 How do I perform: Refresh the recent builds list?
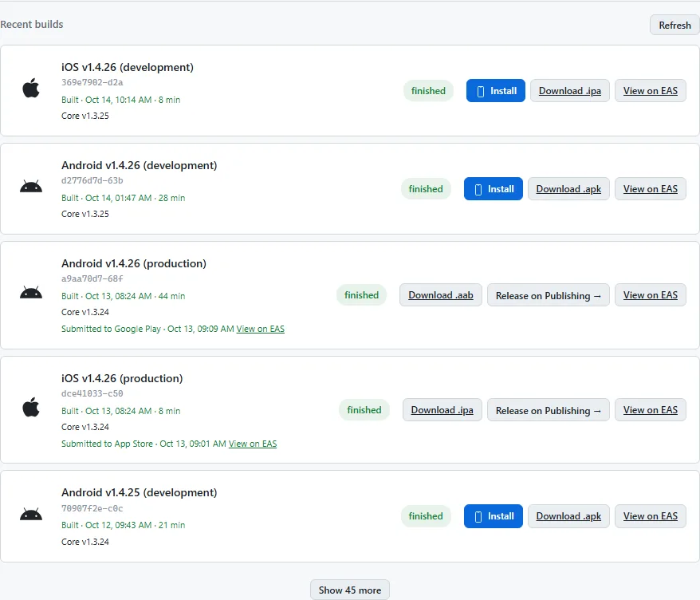pos(674,26)
